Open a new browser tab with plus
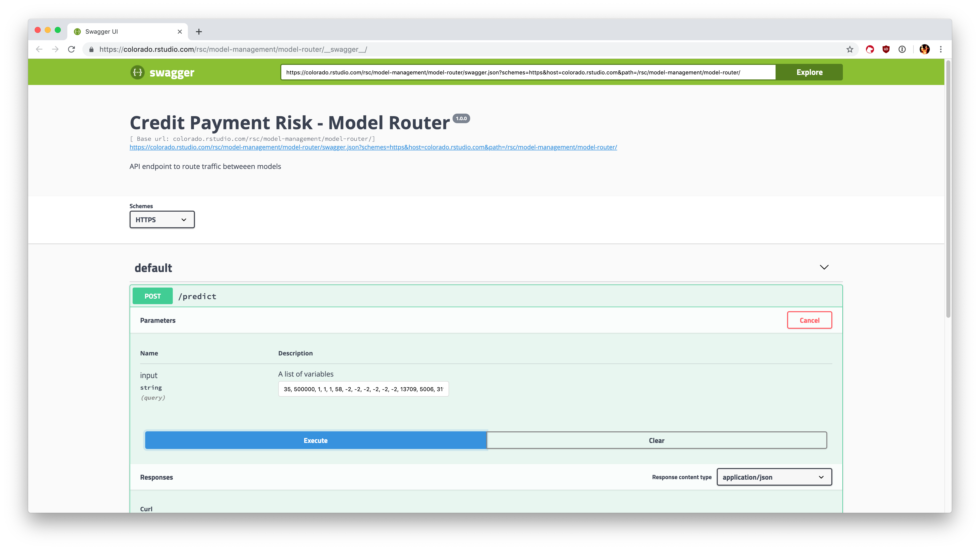The image size is (980, 550). click(199, 32)
